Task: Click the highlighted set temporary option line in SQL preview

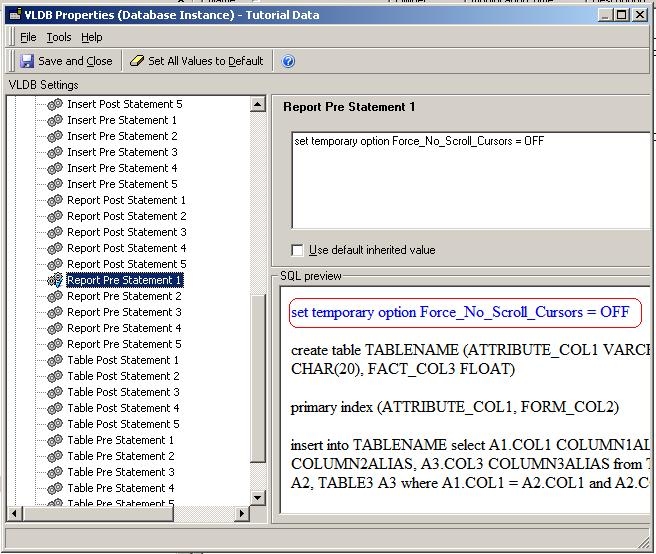Action: point(460,312)
